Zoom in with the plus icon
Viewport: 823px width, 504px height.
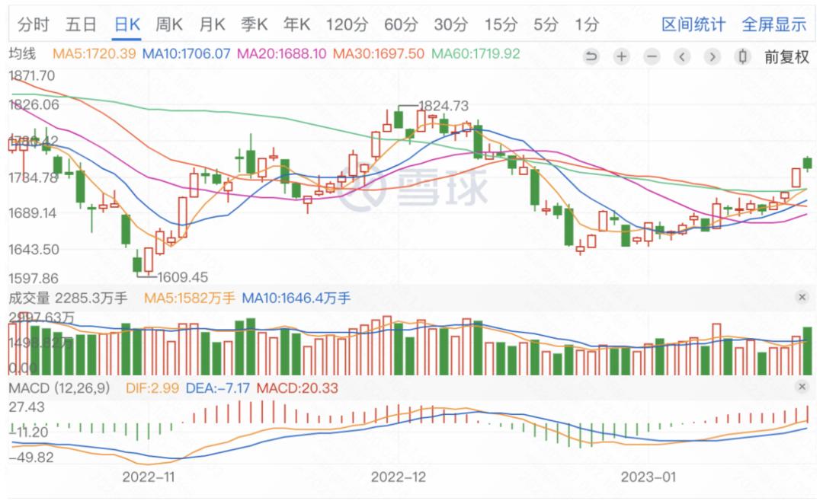(x=622, y=56)
